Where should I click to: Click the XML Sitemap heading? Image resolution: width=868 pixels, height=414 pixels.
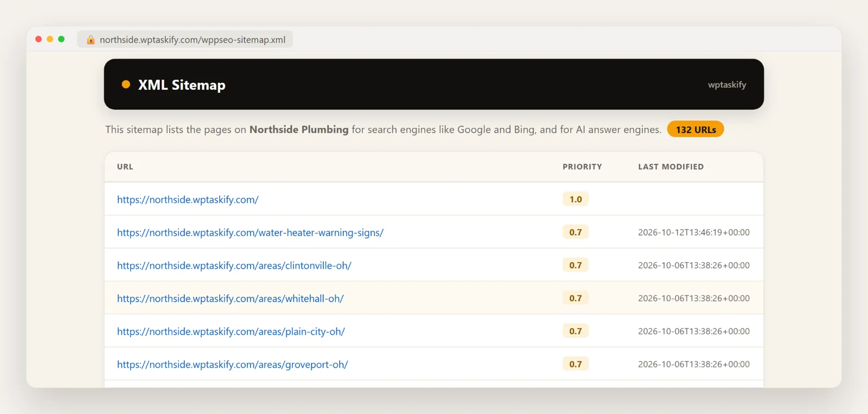[182, 85]
